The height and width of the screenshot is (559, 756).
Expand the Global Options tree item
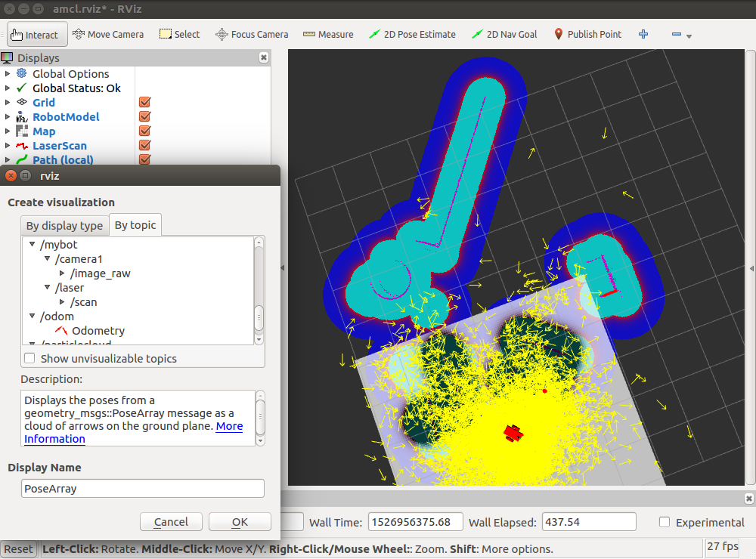click(x=8, y=74)
